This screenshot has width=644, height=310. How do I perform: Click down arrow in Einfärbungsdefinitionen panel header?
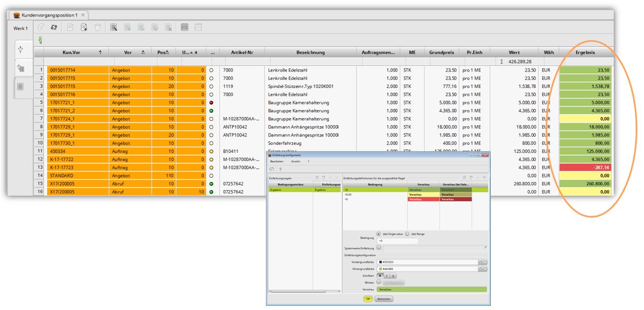[x=484, y=178]
